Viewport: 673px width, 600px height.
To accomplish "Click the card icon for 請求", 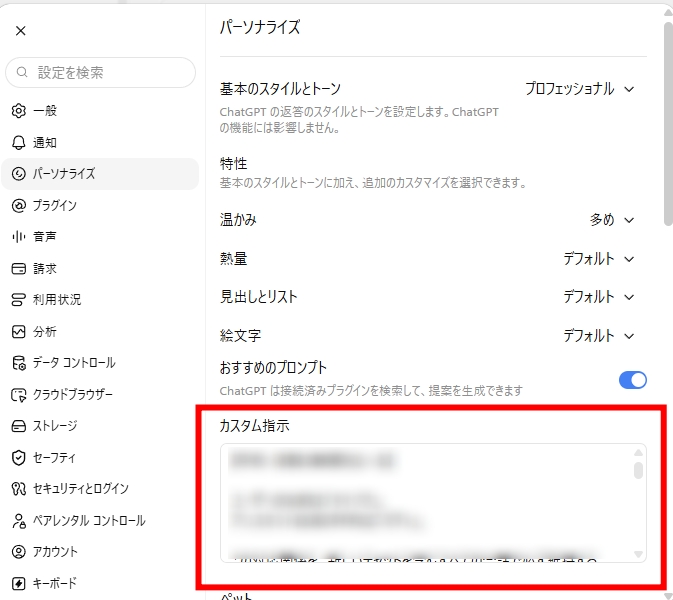I will click(18, 269).
